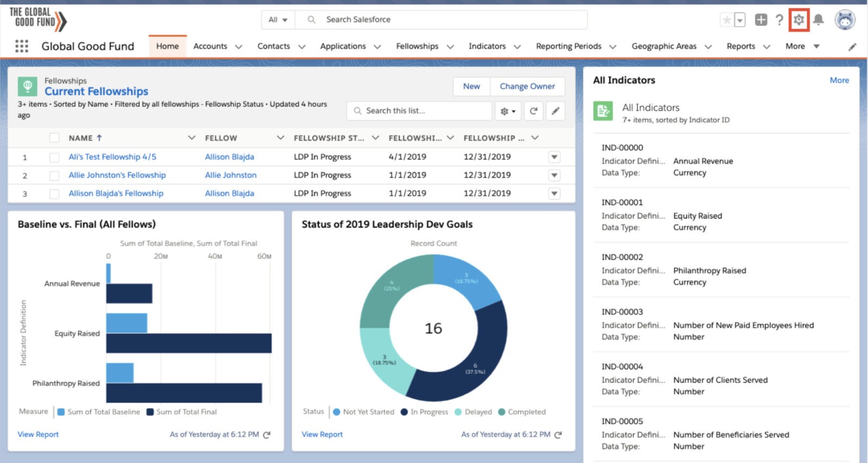868x463 pixels.
Task: Open the Reports tab
Action: pyautogui.click(x=741, y=46)
